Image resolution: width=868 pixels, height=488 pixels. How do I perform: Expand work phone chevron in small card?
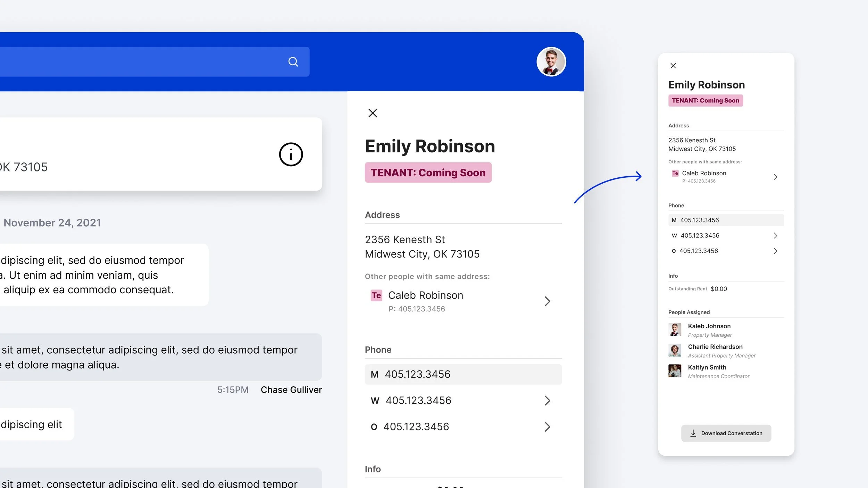click(775, 236)
